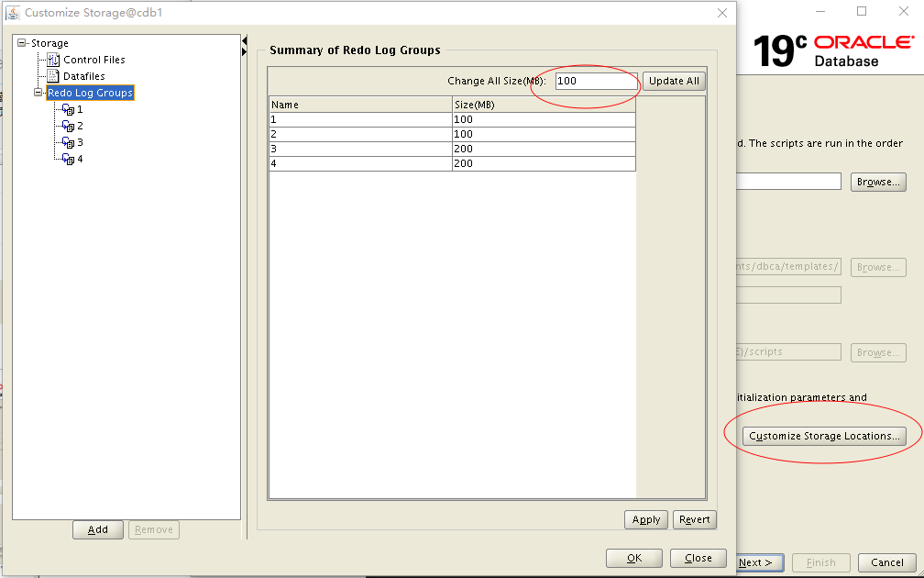Screen dimensions: 924x578
Task: Click the Control Files tree icon
Action: coord(53,60)
